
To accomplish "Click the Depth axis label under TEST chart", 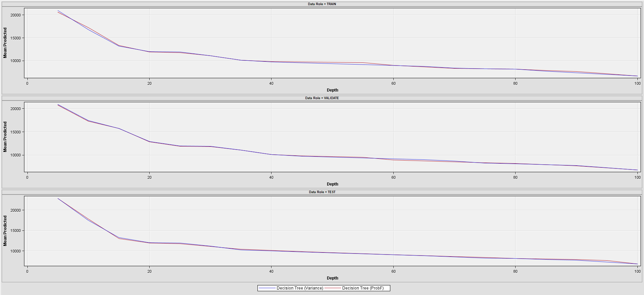I will pyautogui.click(x=332, y=278).
